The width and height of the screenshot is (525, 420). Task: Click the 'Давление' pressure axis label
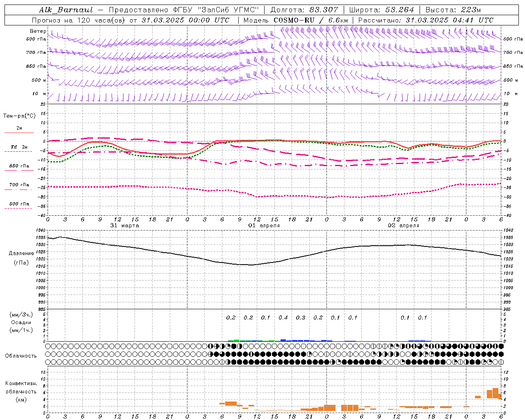click(21, 253)
